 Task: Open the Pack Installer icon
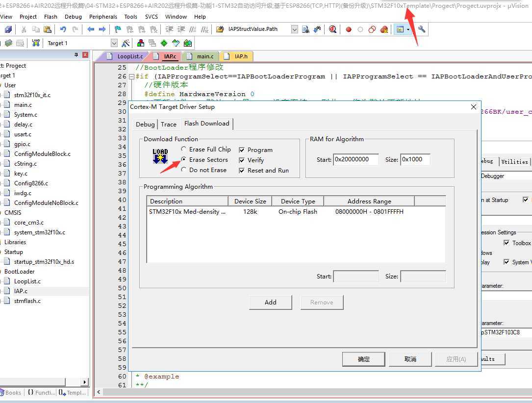pos(188,43)
